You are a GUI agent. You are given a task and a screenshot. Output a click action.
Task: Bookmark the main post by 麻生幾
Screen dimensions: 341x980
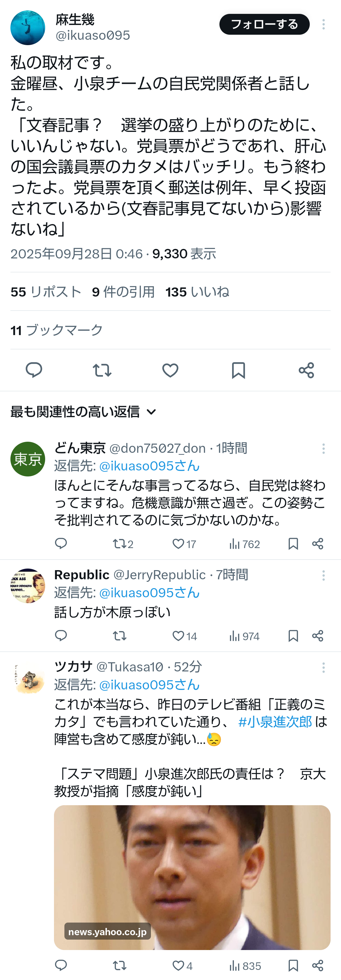pos(238,370)
